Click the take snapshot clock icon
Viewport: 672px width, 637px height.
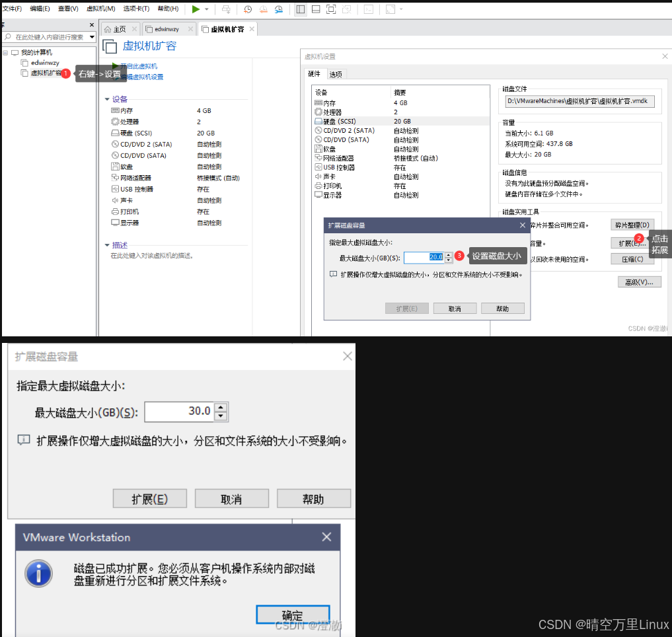click(248, 9)
